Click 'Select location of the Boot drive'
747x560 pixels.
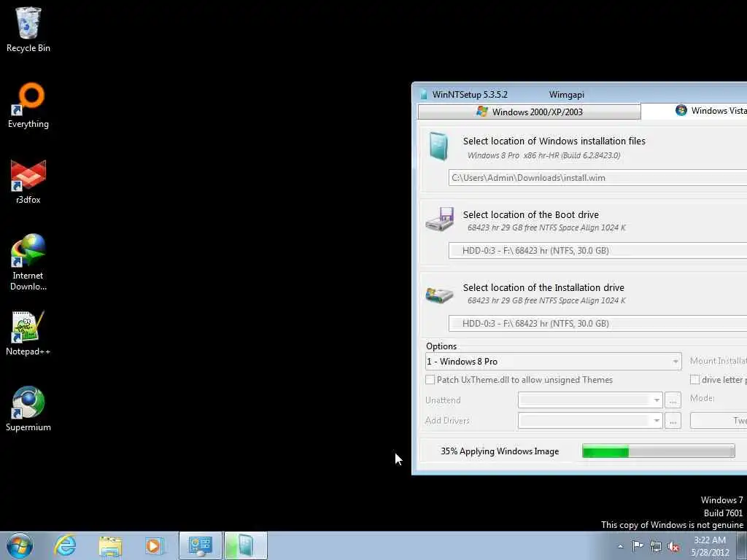(x=531, y=215)
